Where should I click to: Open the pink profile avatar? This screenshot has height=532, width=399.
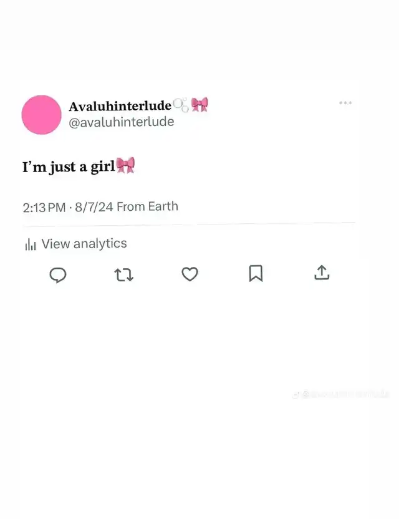point(41,115)
